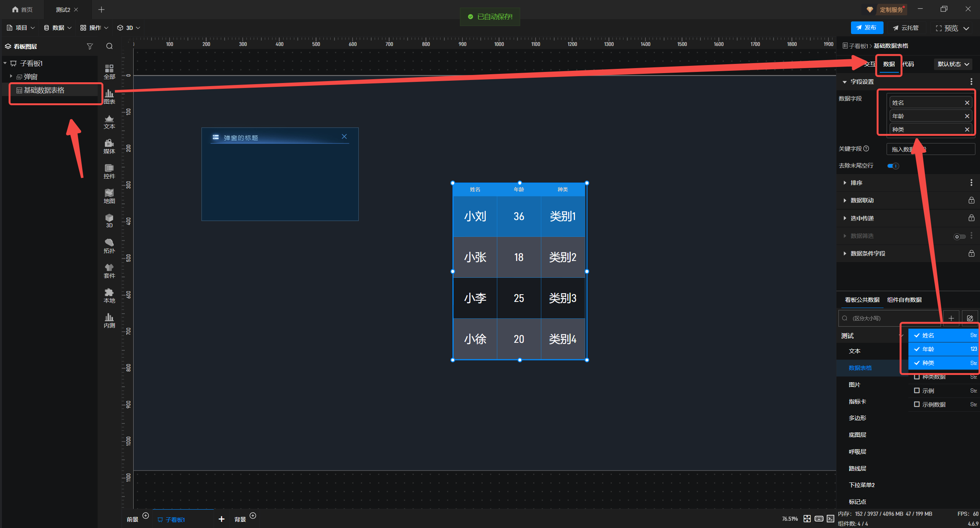Click the layer filter funnel icon
This screenshot has height=528, width=980.
[90, 46]
